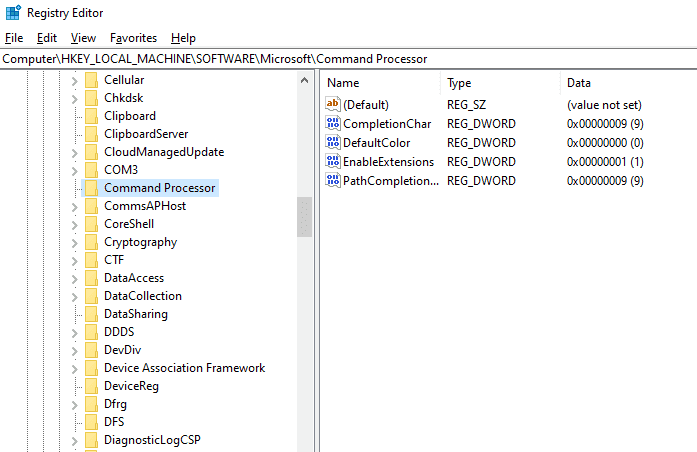Select the EnableExtensions value name
This screenshot has width=697, height=452.
(388, 162)
